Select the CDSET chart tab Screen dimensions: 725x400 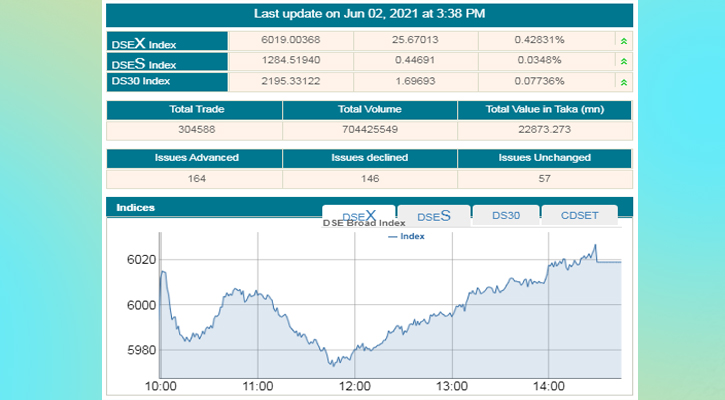[x=581, y=215]
